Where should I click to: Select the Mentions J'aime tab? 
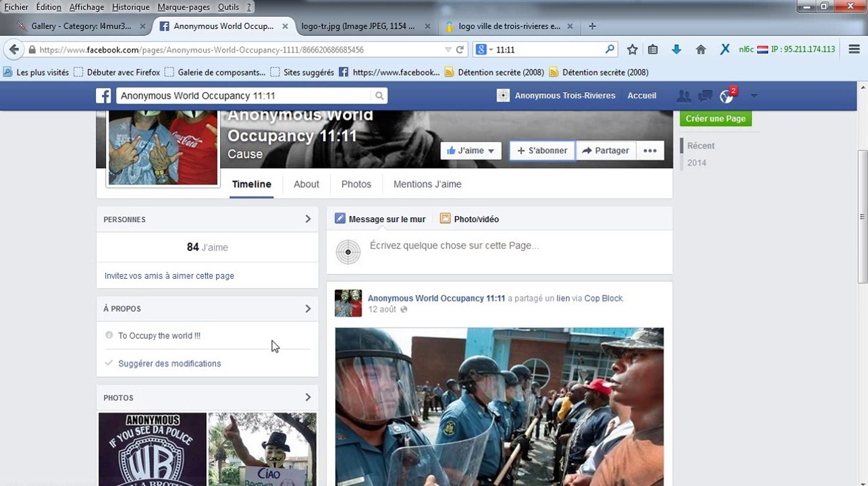click(427, 184)
